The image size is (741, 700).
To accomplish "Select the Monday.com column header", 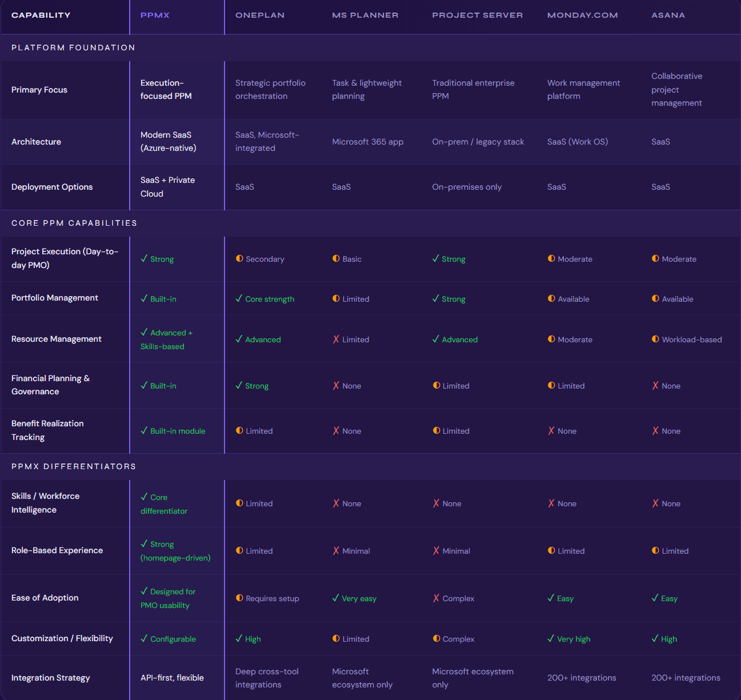I will coord(582,15).
